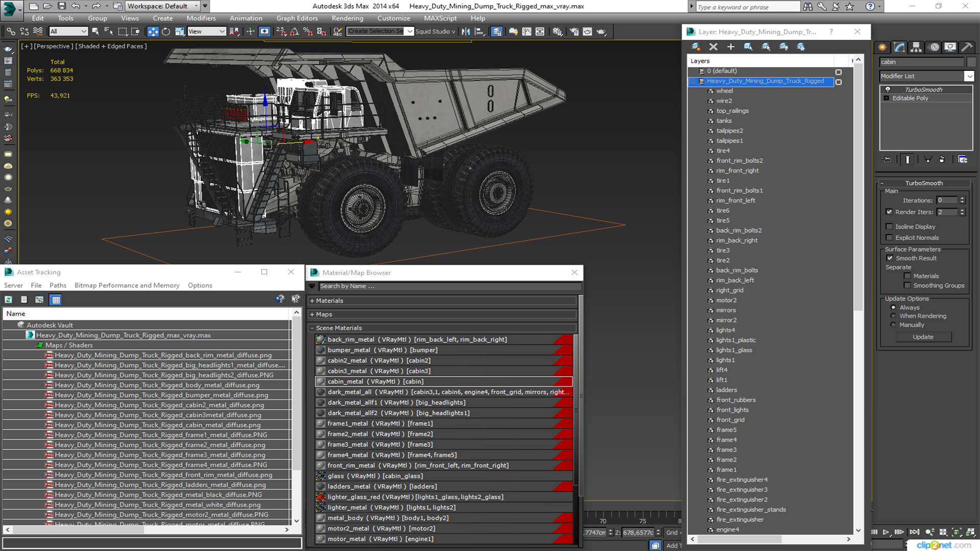Open the Workspace: Default dropdown
Screen dimensions: 980x551
(163, 6)
